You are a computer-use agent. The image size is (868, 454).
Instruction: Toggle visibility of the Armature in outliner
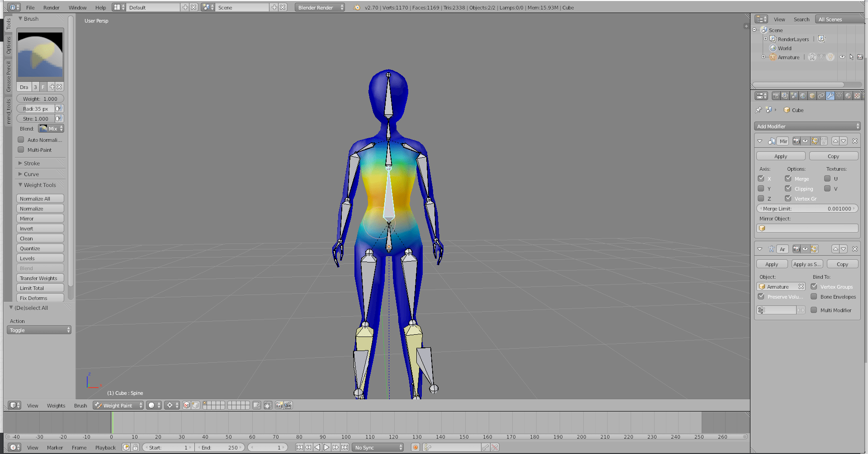pyautogui.click(x=842, y=57)
